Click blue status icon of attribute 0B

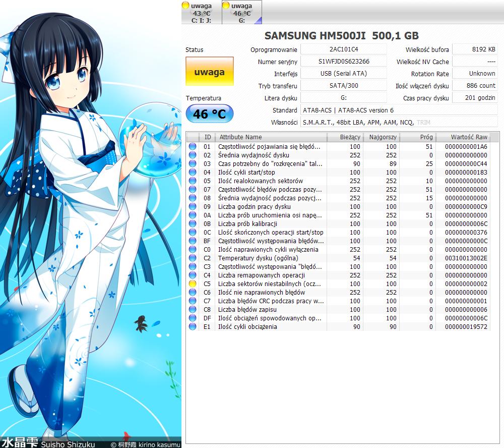(193, 223)
